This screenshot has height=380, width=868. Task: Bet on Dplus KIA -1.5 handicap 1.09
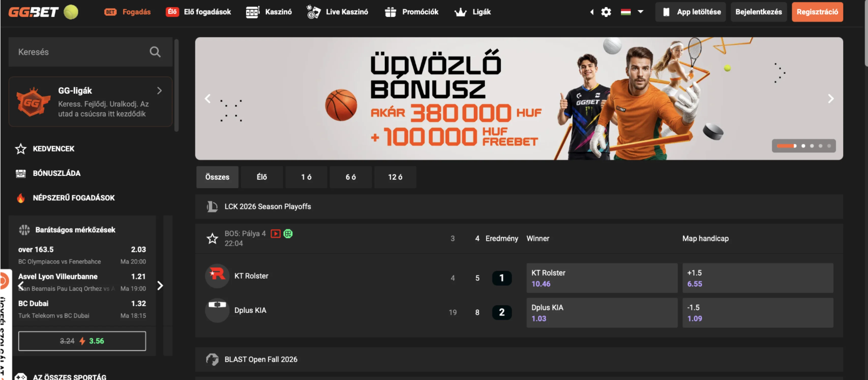pos(757,313)
